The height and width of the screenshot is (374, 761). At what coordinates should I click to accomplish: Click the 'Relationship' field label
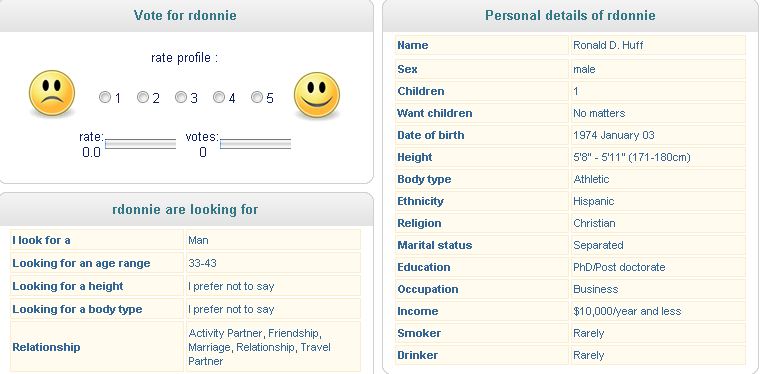46,347
